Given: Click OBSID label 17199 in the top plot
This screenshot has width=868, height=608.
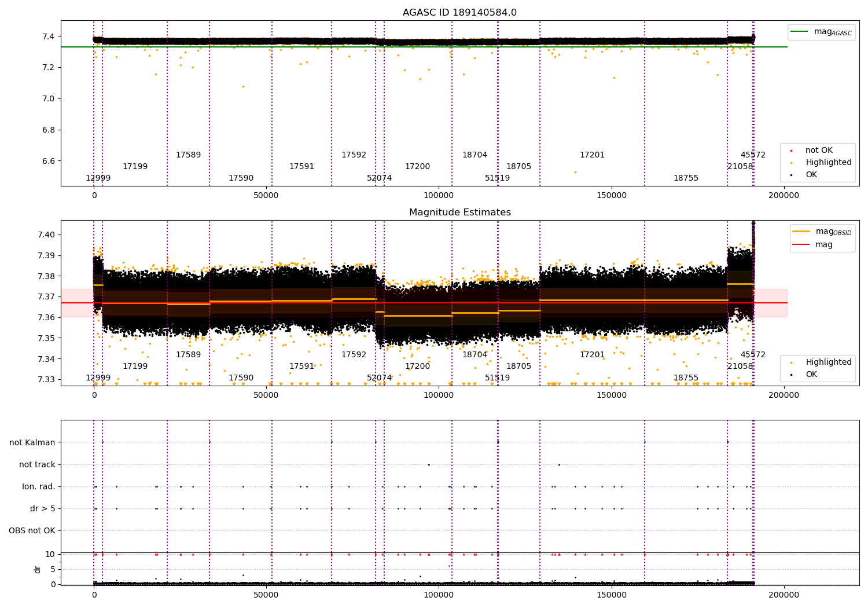Looking at the screenshot, I should [x=135, y=167].
